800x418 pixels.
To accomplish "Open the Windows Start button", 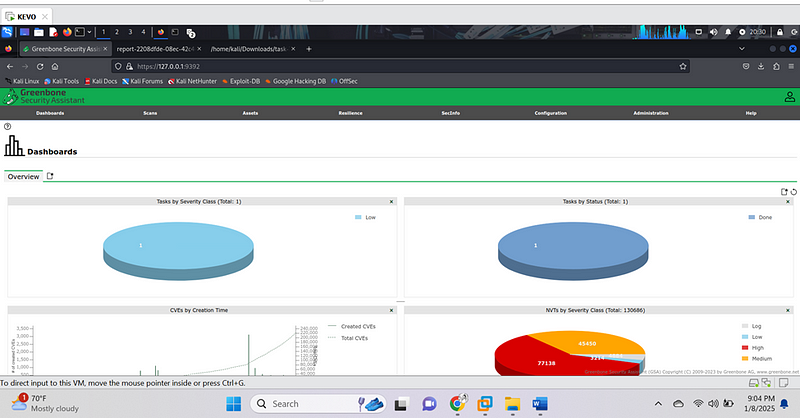I will pyautogui.click(x=234, y=404).
